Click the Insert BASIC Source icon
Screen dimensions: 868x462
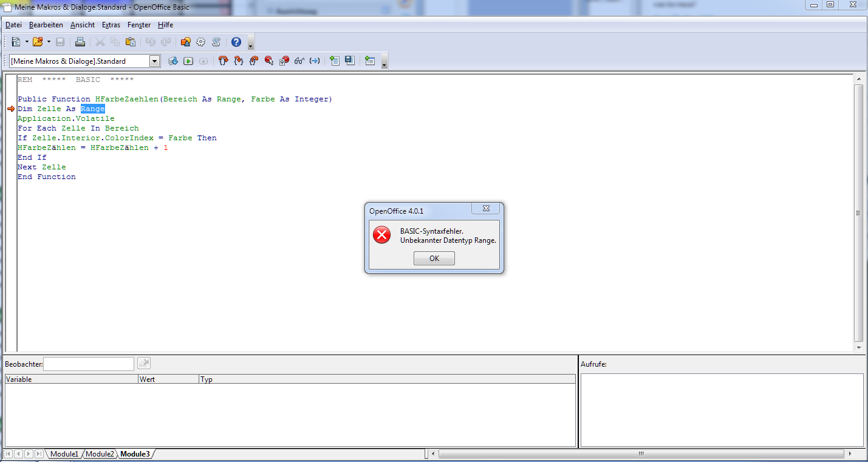click(334, 61)
